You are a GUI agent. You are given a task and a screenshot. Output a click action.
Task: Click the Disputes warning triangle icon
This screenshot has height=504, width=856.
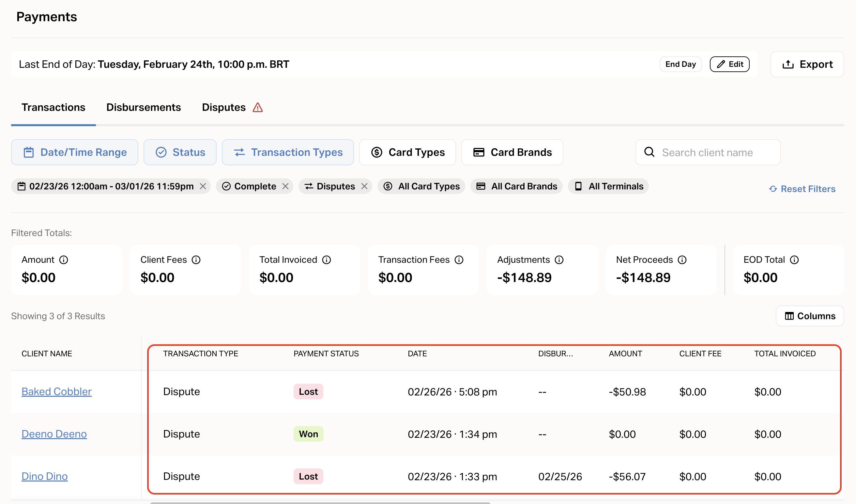[x=258, y=107]
